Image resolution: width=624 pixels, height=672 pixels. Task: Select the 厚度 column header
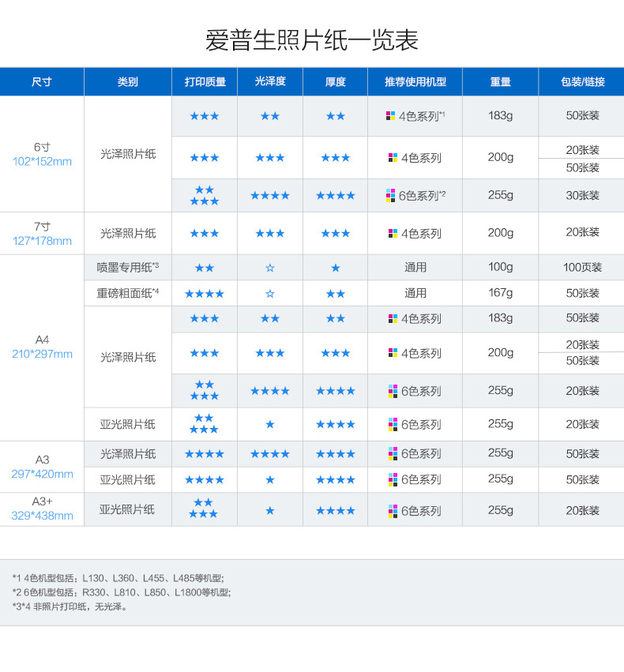pyautogui.click(x=336, y=81)
